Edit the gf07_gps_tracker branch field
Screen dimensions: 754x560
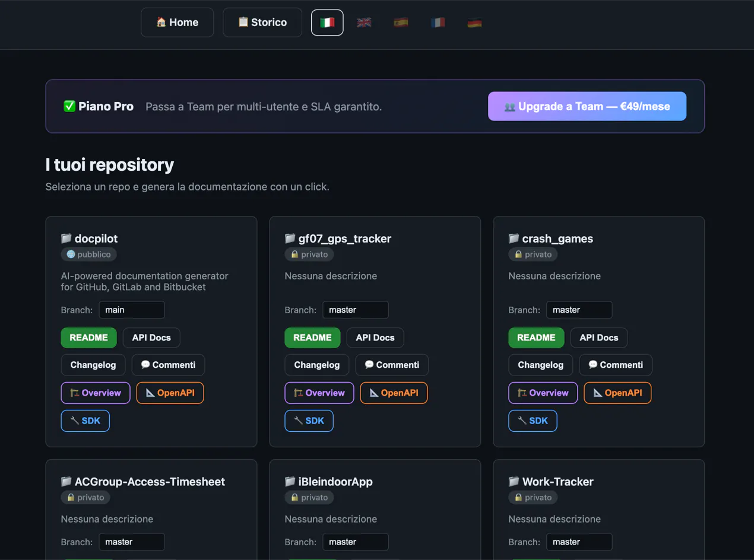[x=356, y=310]
